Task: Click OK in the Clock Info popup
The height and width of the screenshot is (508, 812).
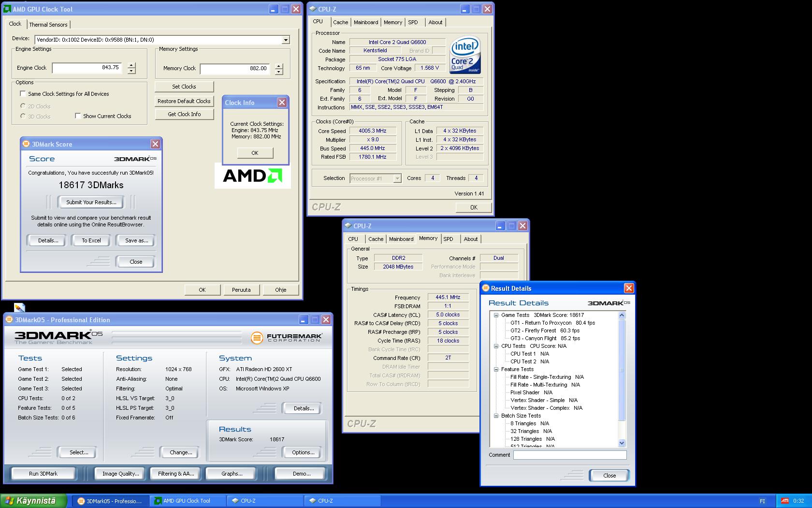Action: tap(255, 153)
